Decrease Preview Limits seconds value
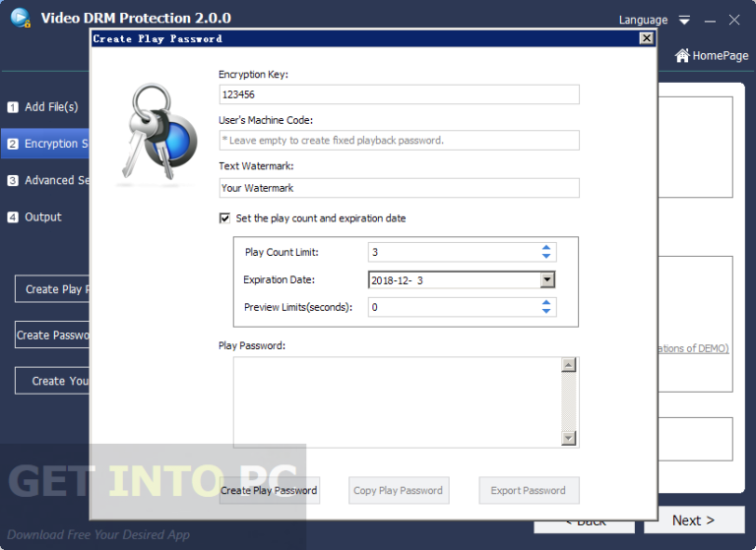756x550 pixels. [x=546, y=311]
